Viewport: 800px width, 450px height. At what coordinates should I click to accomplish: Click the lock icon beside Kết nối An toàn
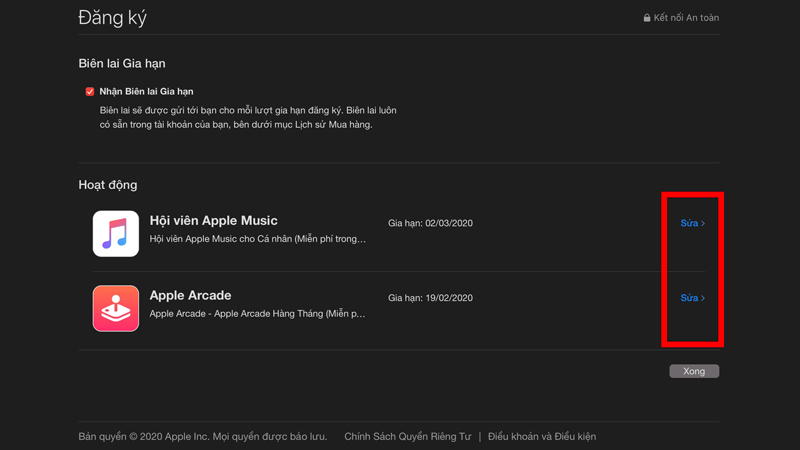pyautogui.click(x=647, y=18)
